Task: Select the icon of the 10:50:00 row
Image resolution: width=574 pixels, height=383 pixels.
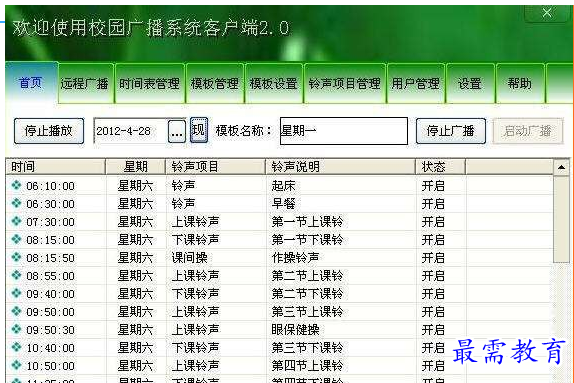Action: 16,365
